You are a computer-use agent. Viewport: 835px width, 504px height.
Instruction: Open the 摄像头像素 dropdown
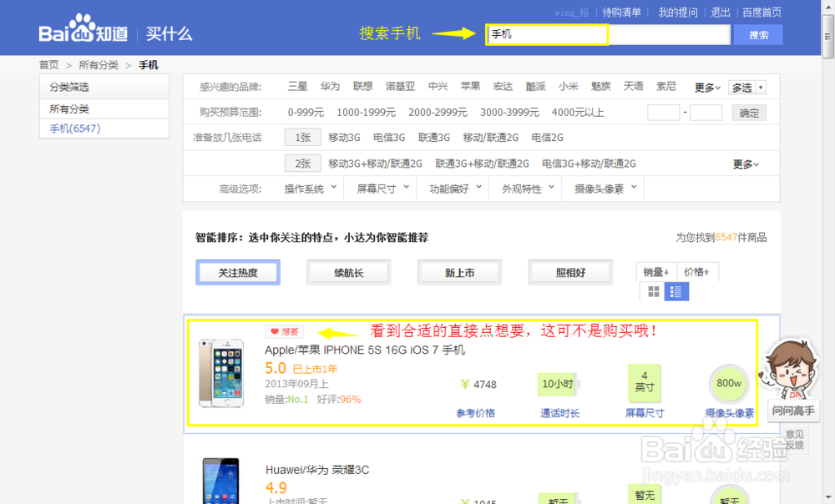(605, 189)
